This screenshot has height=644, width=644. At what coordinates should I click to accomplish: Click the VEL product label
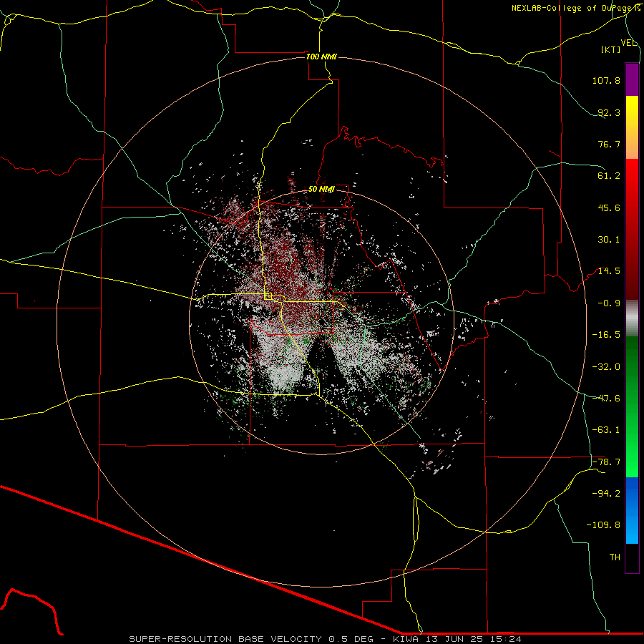tap(628, 43)
